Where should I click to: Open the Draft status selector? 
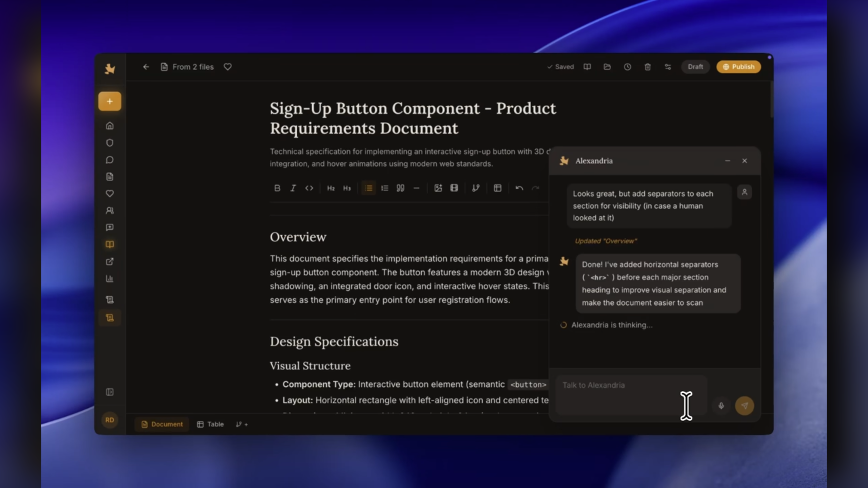click(x=695, y=67)
